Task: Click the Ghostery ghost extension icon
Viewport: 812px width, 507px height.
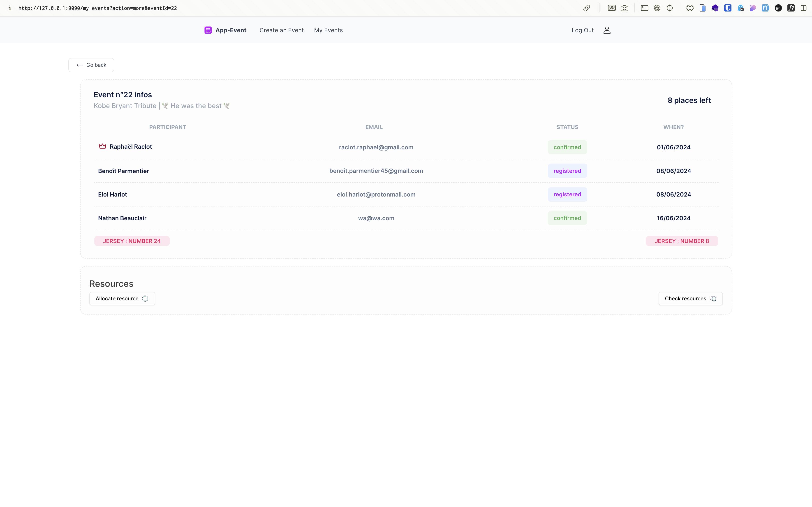Action: pos(740,8)
